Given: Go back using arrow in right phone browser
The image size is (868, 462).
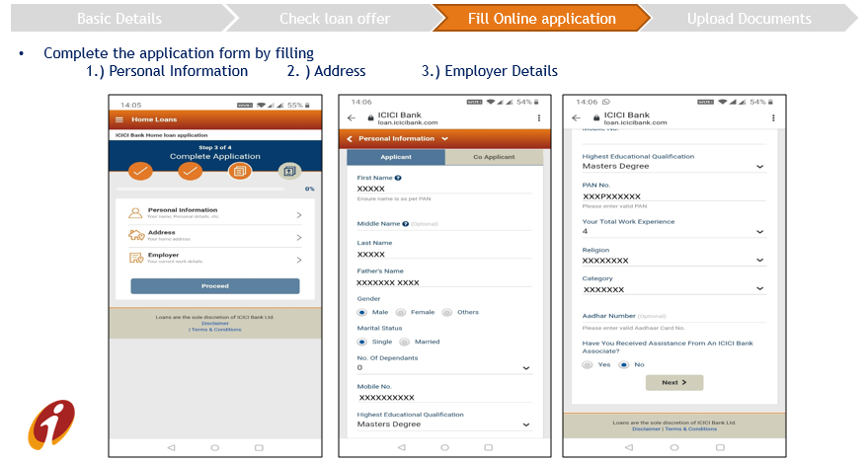Looking at the screenshot, I should 577,117.
